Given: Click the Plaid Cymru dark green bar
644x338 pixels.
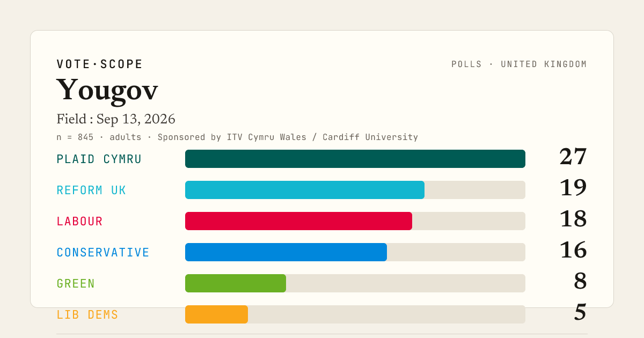Looking at the screenshot, I should [355, 159].
